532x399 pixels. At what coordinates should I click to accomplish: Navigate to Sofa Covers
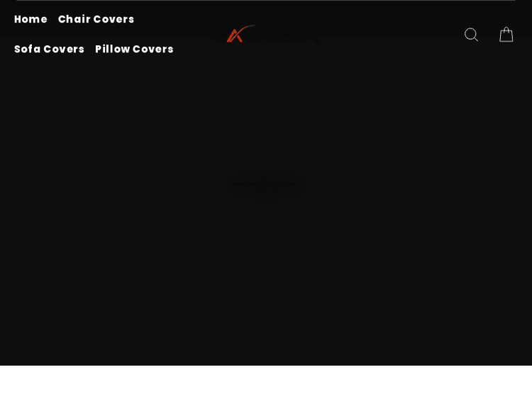tap(49, 49)
